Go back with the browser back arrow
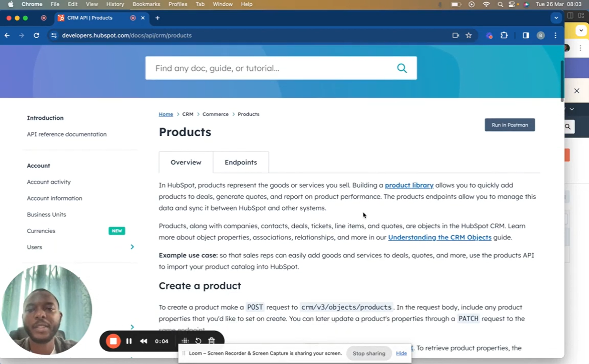The height and width of the screenshot is (364, 589). [7, 35]
